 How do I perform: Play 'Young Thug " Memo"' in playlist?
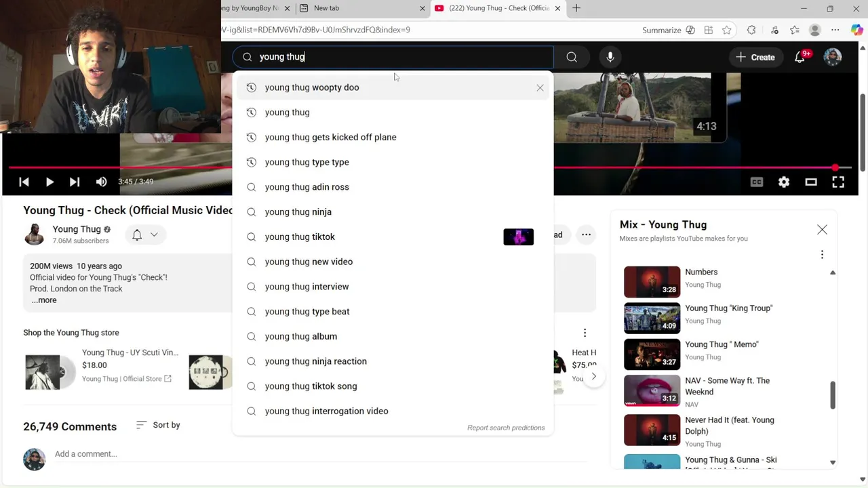(x=726, y=354)
